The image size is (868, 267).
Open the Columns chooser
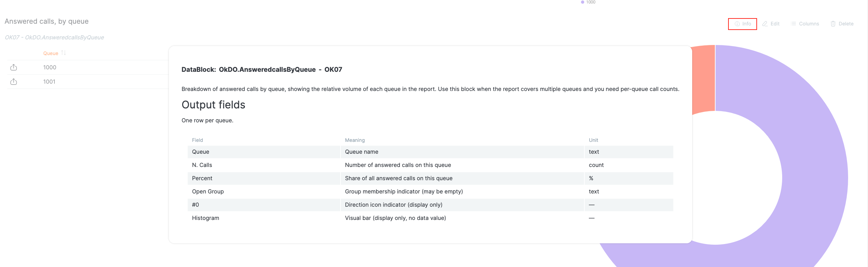[x=805, y=24]
